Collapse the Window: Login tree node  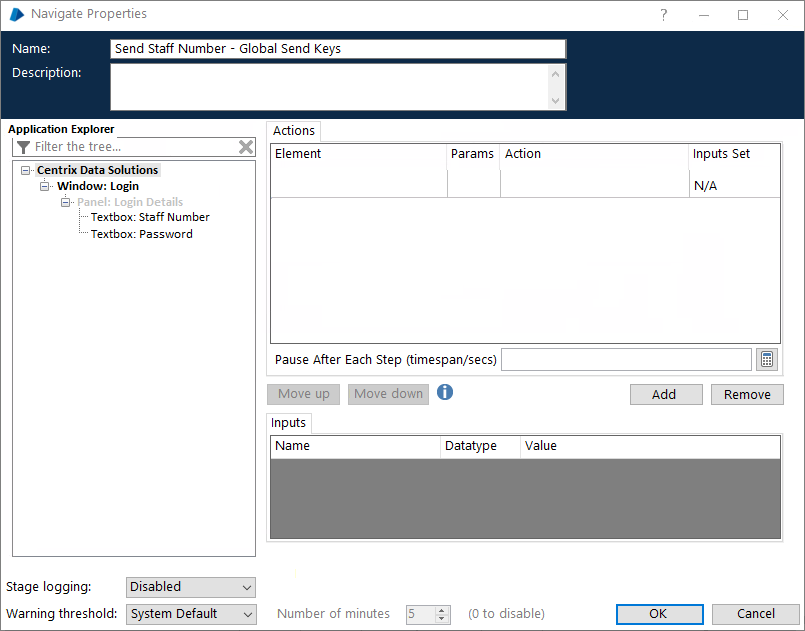click(45, 186)
